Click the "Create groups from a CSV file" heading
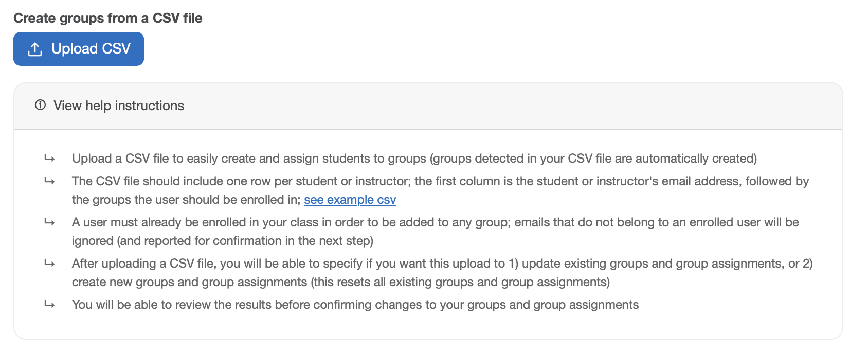The height and width of the screenshot is (351, 868). coord(108,18)
